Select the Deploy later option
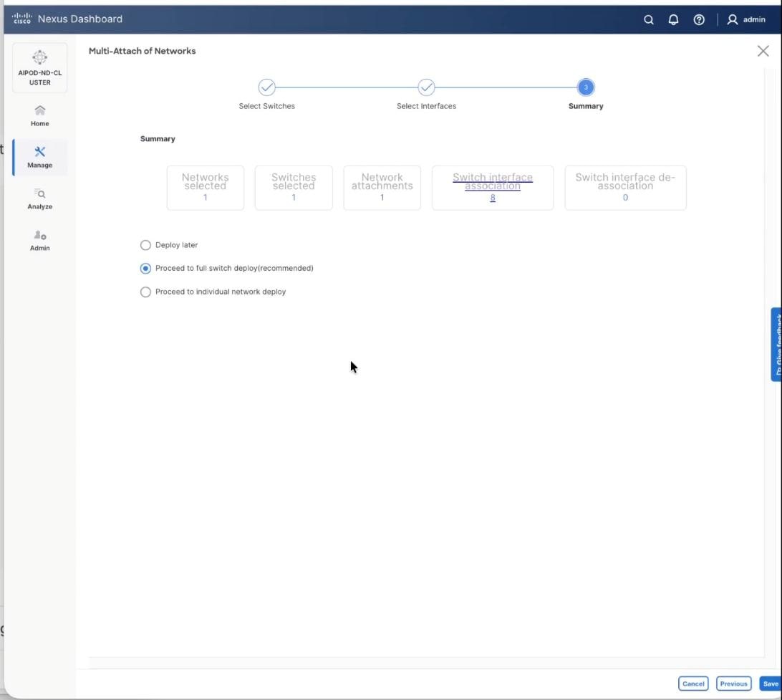 (145, 245)
